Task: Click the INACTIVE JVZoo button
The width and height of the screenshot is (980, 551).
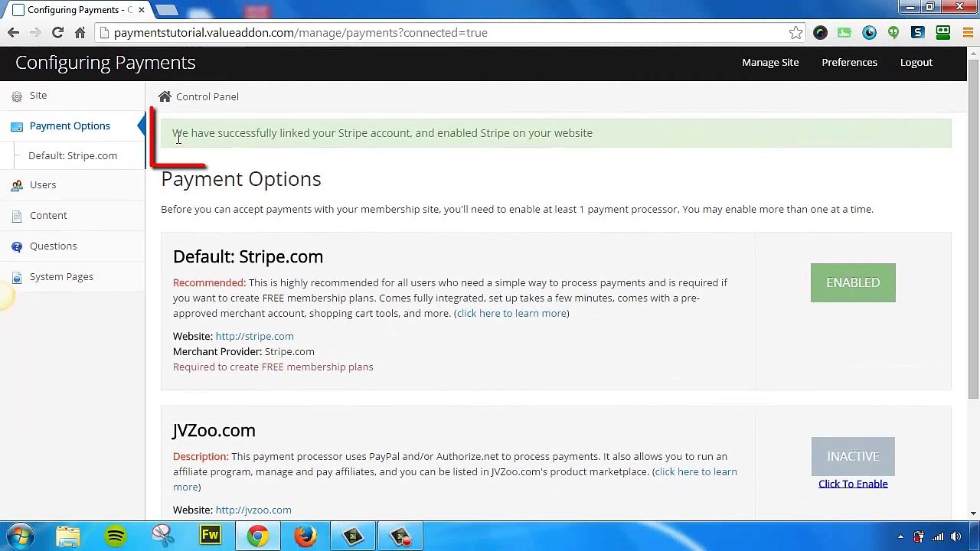Action: coord(853,456)
